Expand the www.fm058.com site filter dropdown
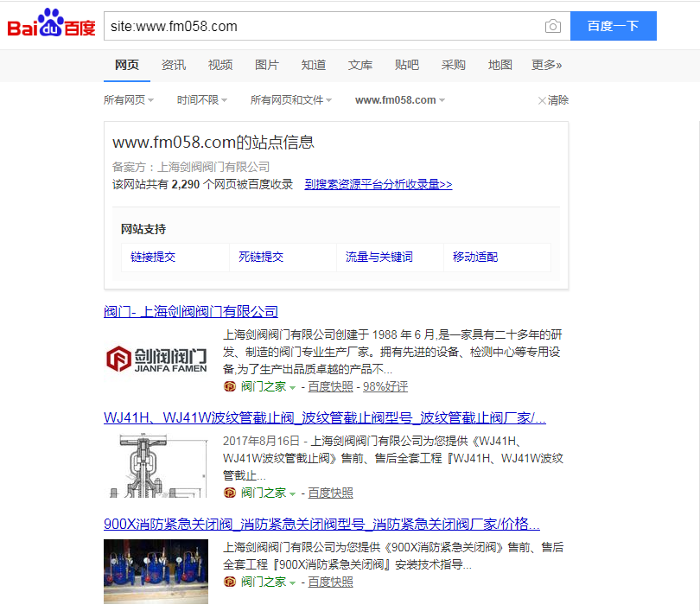Image resolution: width=700 pixels, height=611 pixels. (399, 99)
